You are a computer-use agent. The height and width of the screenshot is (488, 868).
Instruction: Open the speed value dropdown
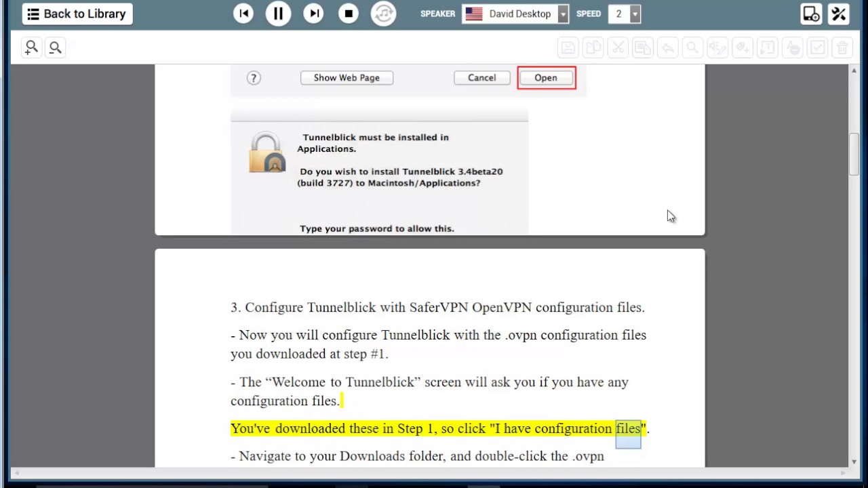pyautogui.click(x=635, y=14)
